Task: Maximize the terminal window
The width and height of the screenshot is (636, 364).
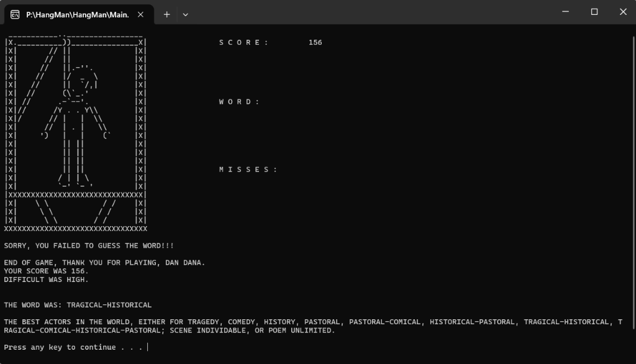Action: tap(594, 12)
